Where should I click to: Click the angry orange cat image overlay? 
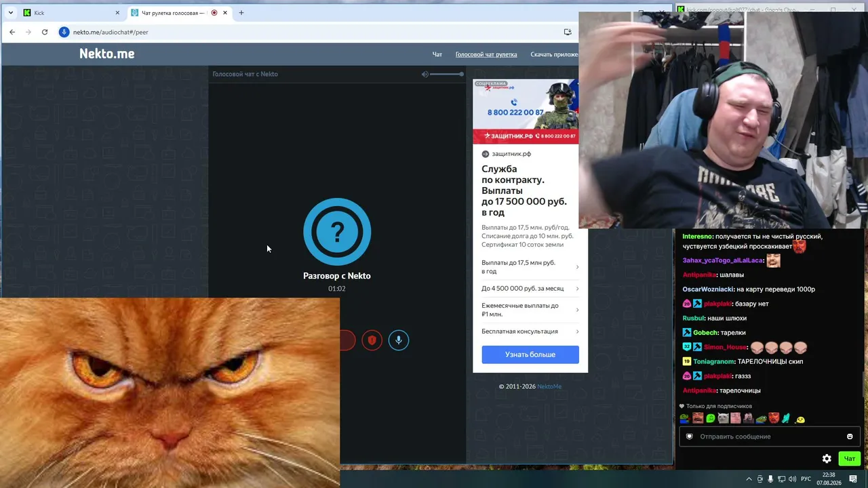pos(170,392)
